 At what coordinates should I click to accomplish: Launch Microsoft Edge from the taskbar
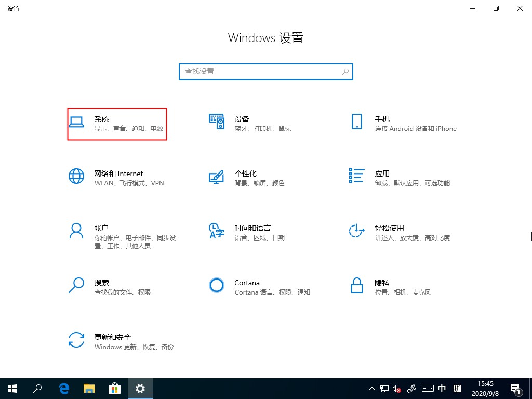(x=63, y=388)
